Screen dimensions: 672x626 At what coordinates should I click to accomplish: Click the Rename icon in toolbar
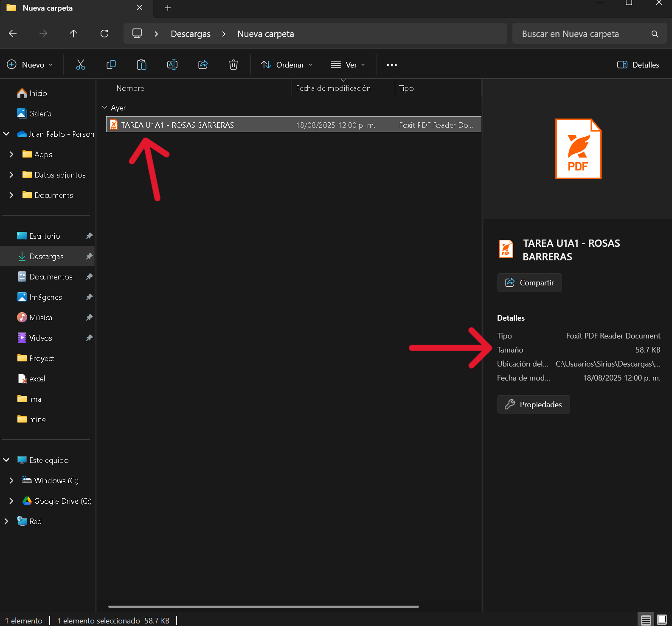[172, 65]
